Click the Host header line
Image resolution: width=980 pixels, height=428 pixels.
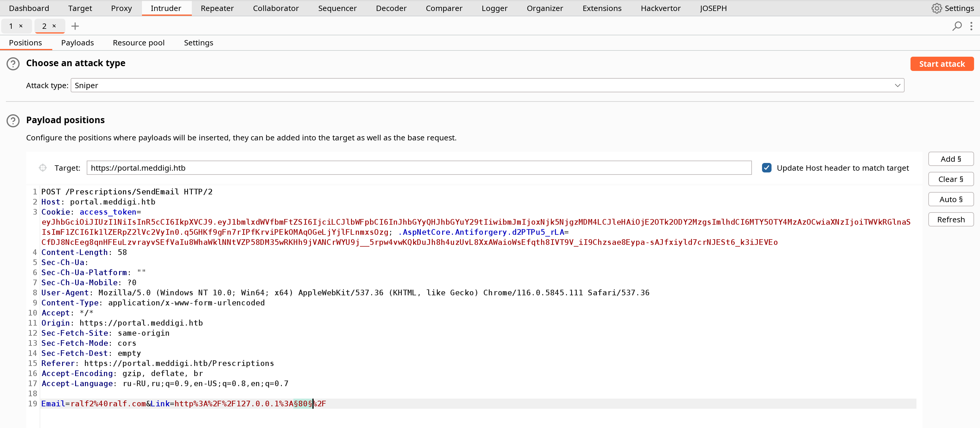coord(98,202)
